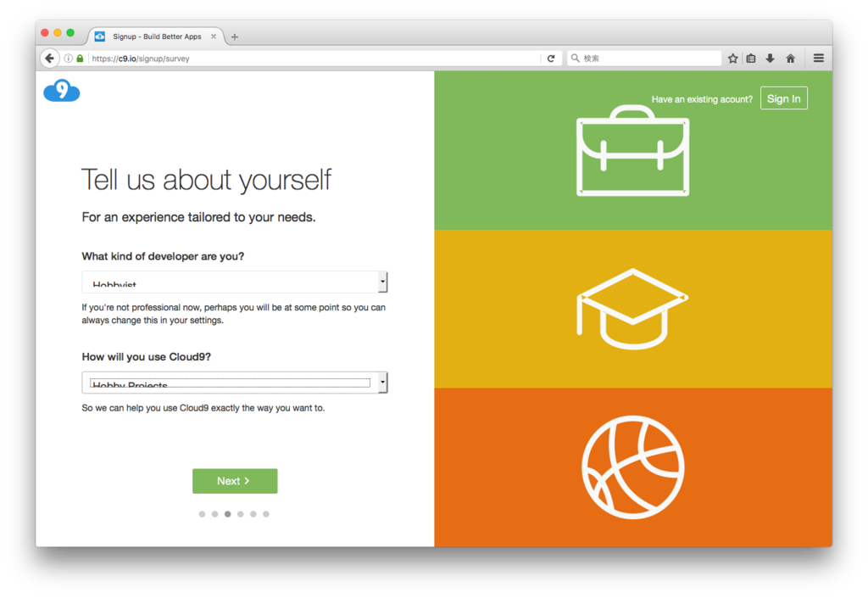Viewport: 868px width, 598px height.
Task: Select the Signup - Build Better Apps tab
Action: (157, 36)
